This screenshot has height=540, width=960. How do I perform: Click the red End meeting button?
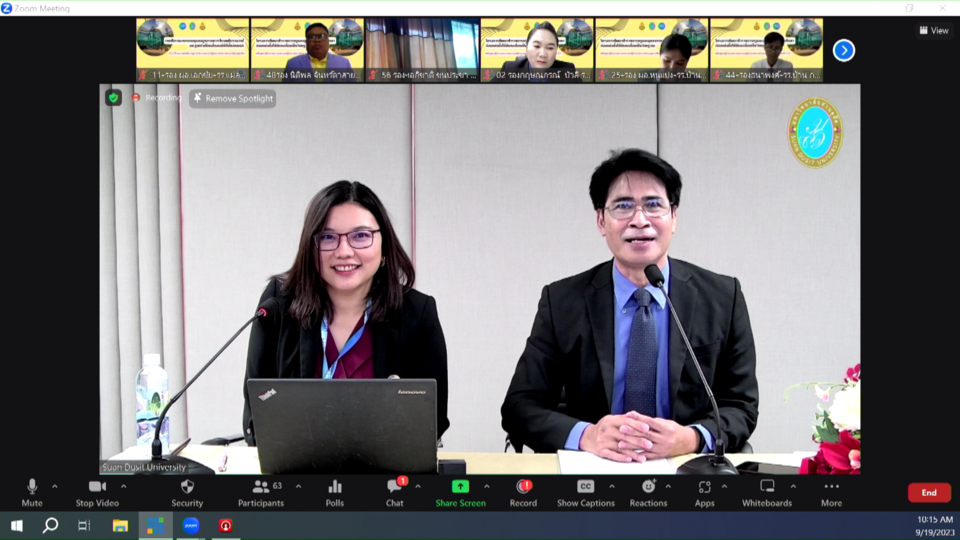coord(928,492)
